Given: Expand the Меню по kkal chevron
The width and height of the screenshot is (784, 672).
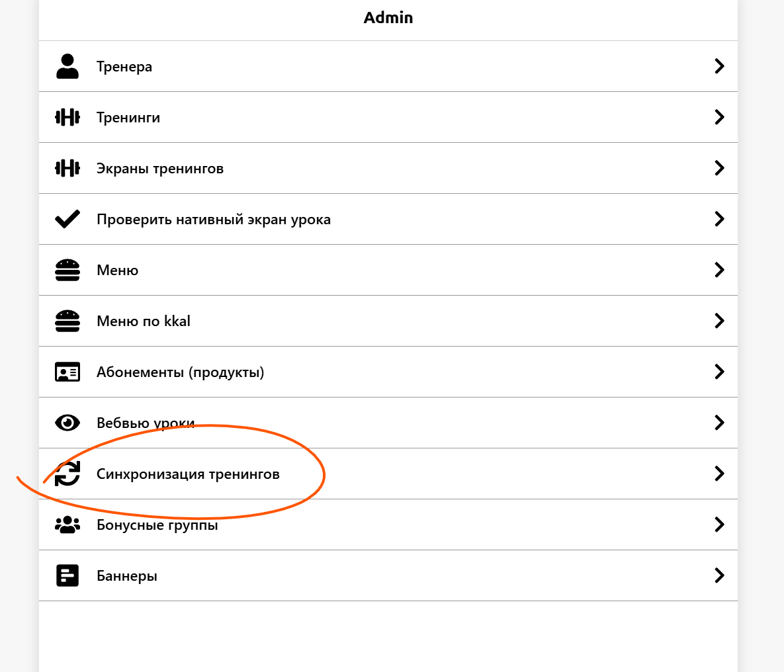Looking at the screenshot, I should click(719, 321).
